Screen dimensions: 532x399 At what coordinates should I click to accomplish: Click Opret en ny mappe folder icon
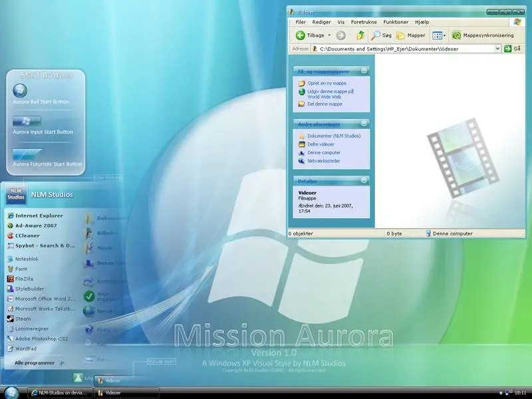pyautogui.click(x=302, y=83)
